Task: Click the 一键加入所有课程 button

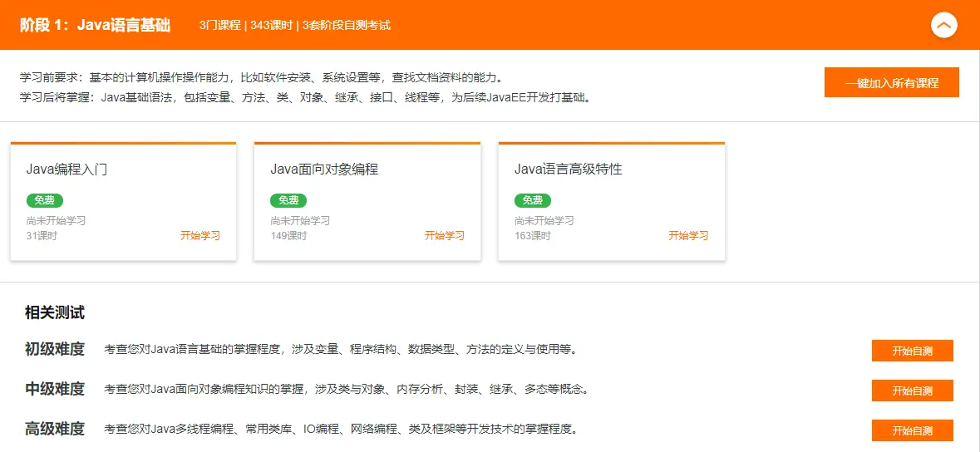Action: click(892, 82)
